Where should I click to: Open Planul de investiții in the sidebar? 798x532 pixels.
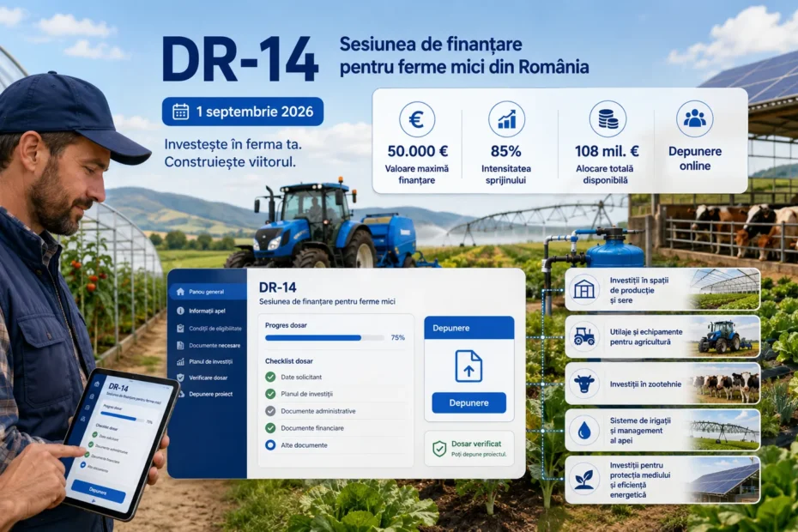(208, 361)
